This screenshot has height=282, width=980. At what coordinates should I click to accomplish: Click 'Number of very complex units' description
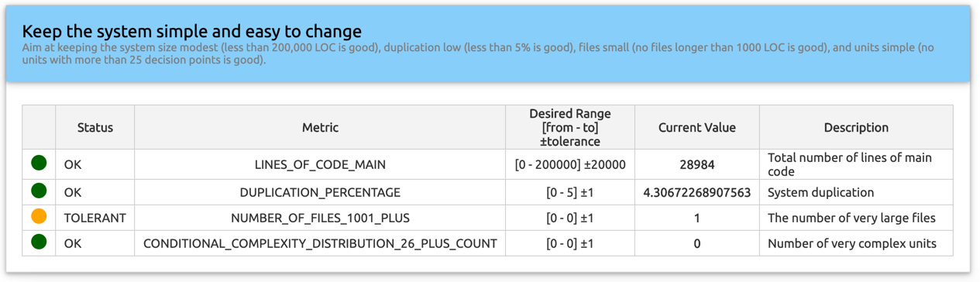(x=851, y=243)
